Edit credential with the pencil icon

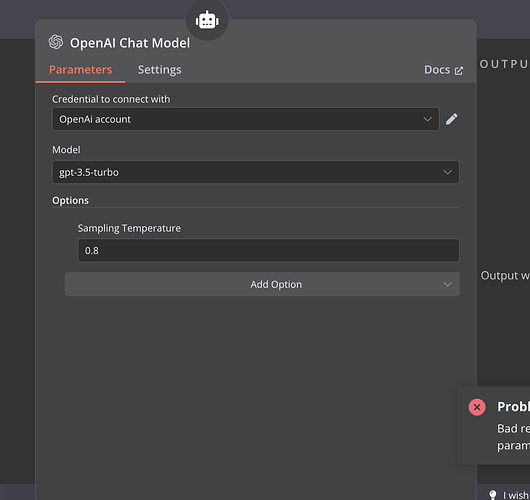(x=452, y=119)
